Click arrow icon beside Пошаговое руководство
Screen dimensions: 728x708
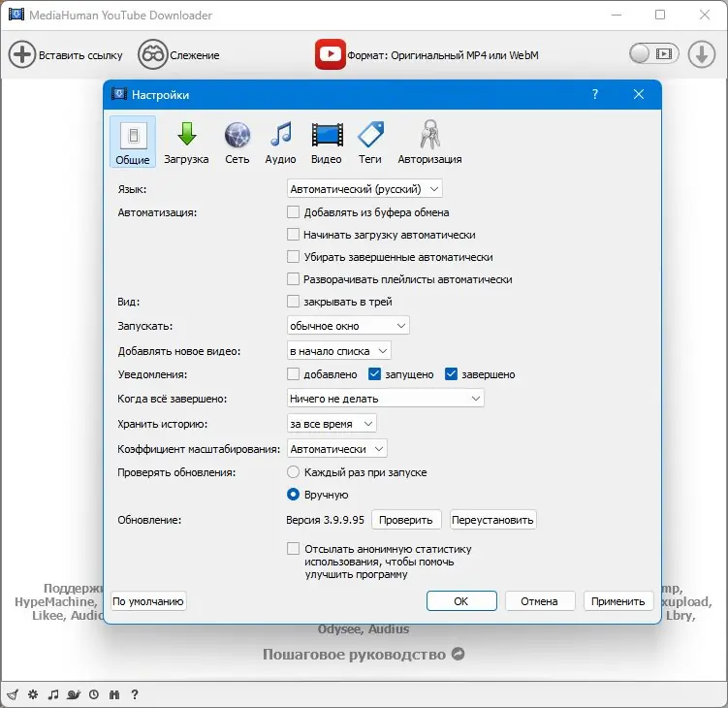pyautogui.click(x=459, y=654)
